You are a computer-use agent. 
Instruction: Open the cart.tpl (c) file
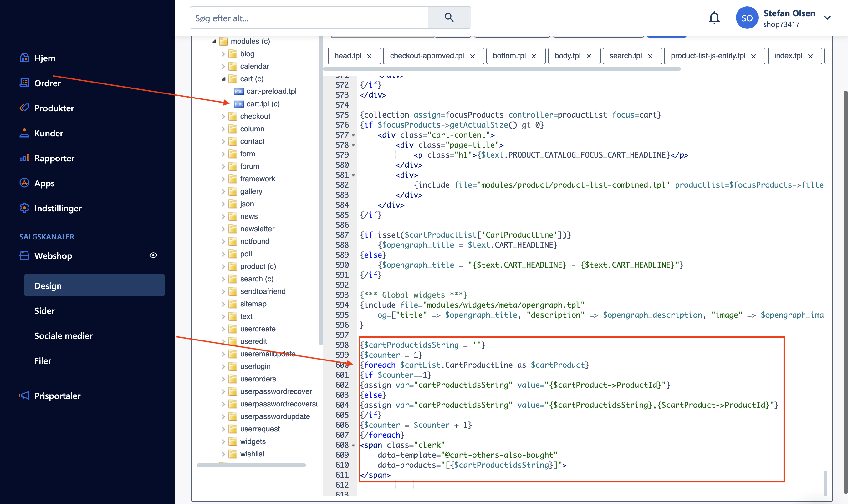click(263, 103)
